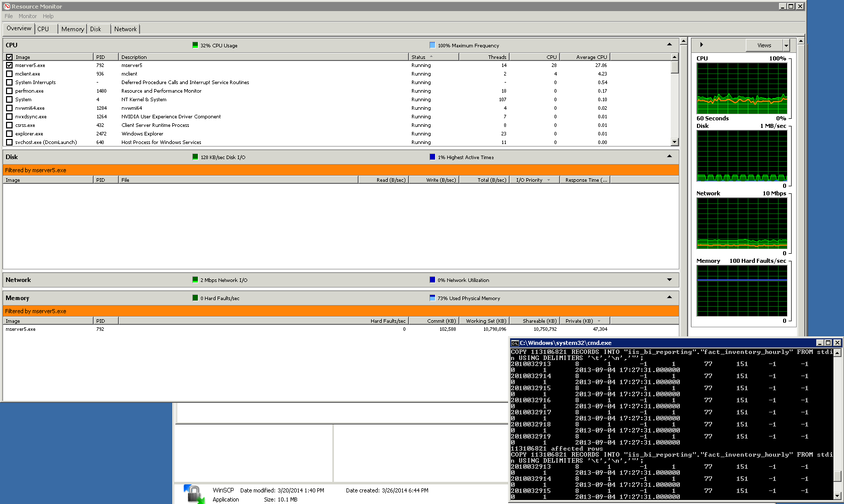Open the Private (KB) column sort arrow

click(x=599, y=321)
